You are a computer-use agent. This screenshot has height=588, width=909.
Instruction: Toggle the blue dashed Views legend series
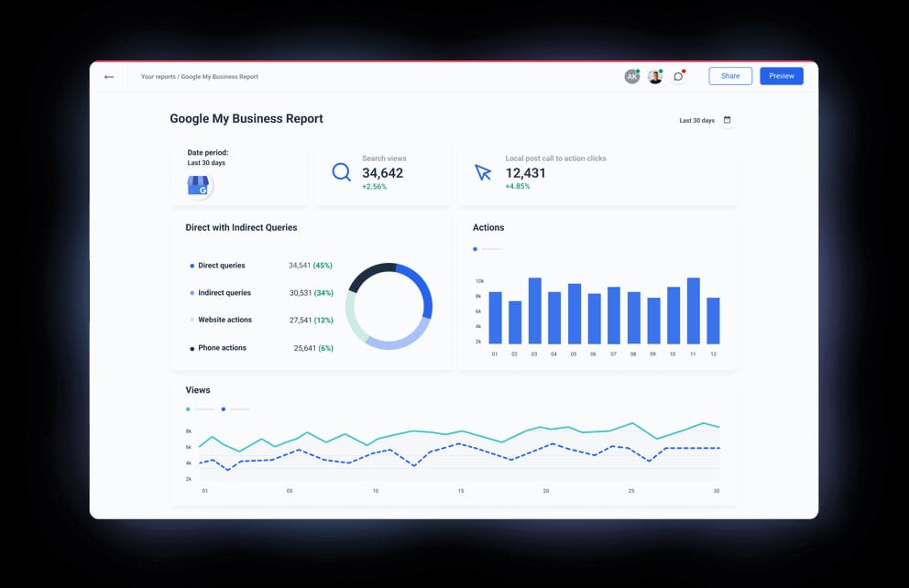(x=235, y=409)
